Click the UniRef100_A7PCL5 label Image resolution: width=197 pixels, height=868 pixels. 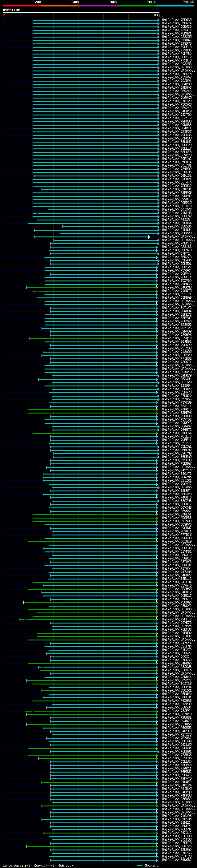click(x=176, y=74)
